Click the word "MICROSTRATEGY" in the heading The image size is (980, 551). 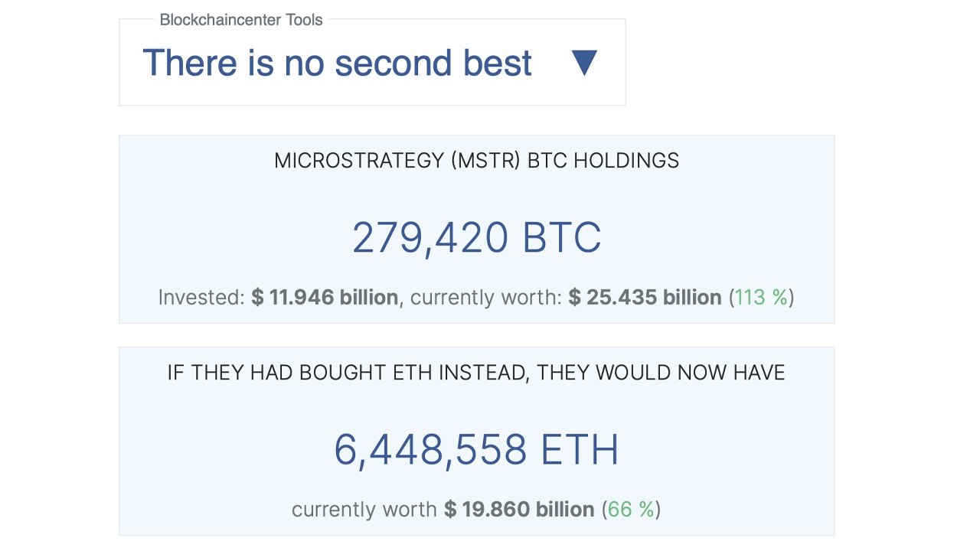(359, 161)
